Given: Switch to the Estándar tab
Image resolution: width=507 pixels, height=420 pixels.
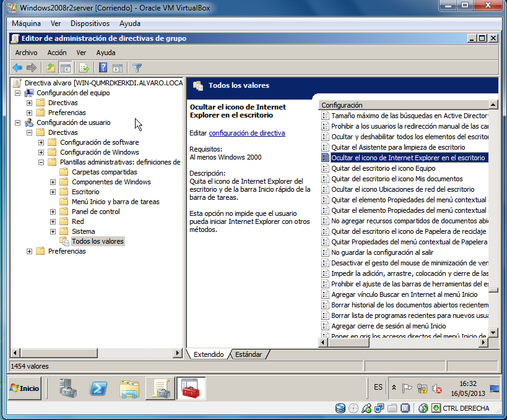Looking at the screenshot, I should (248, 354).
